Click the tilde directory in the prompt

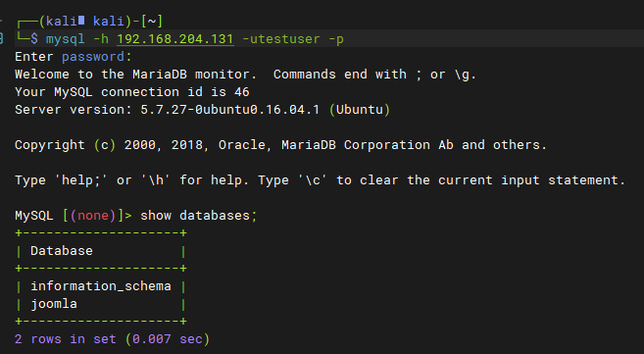[152, 21]
